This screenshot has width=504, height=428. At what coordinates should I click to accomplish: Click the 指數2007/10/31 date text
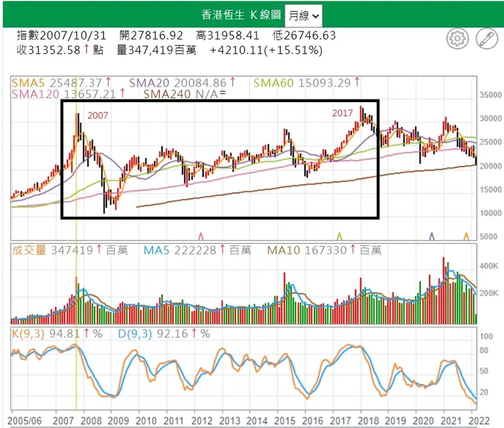click(x=61, y=35)
